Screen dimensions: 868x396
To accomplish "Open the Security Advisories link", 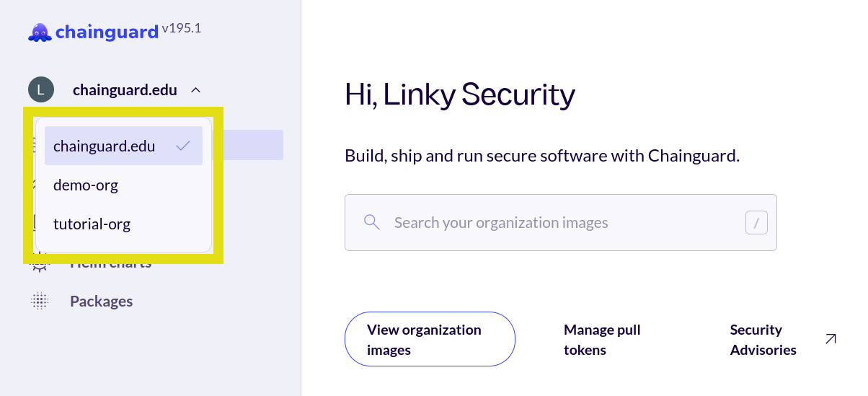I will tap(763, 340).
